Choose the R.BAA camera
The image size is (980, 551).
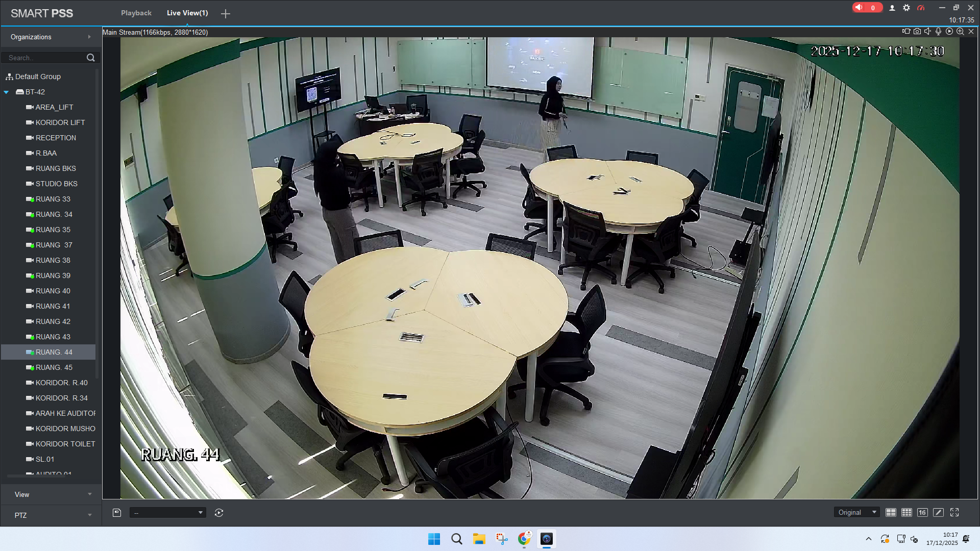46,153
